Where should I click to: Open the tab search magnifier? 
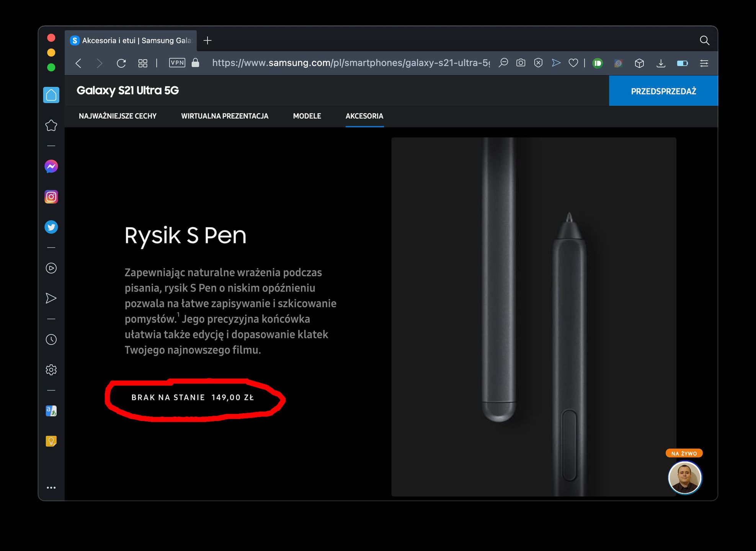pos(704,40)
